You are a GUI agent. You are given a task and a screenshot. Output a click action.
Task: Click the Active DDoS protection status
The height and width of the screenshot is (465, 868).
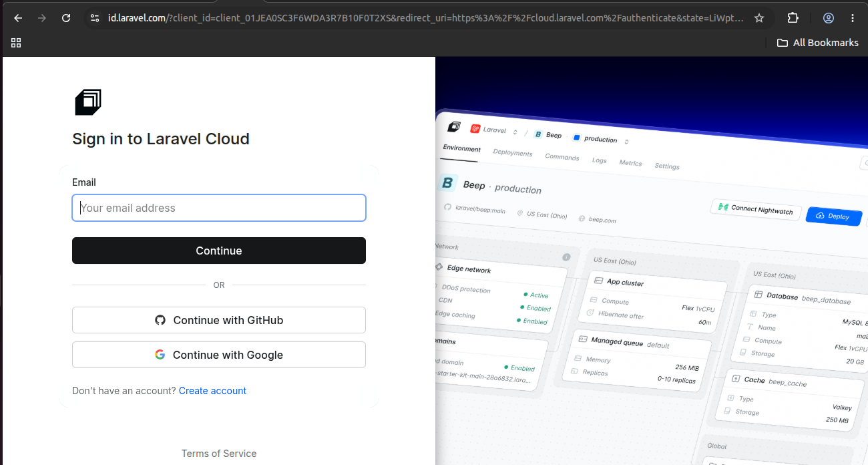[538, 295]
